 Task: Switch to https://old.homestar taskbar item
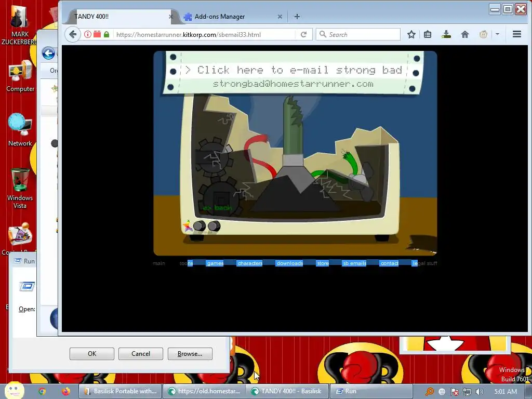coord(204,391)
